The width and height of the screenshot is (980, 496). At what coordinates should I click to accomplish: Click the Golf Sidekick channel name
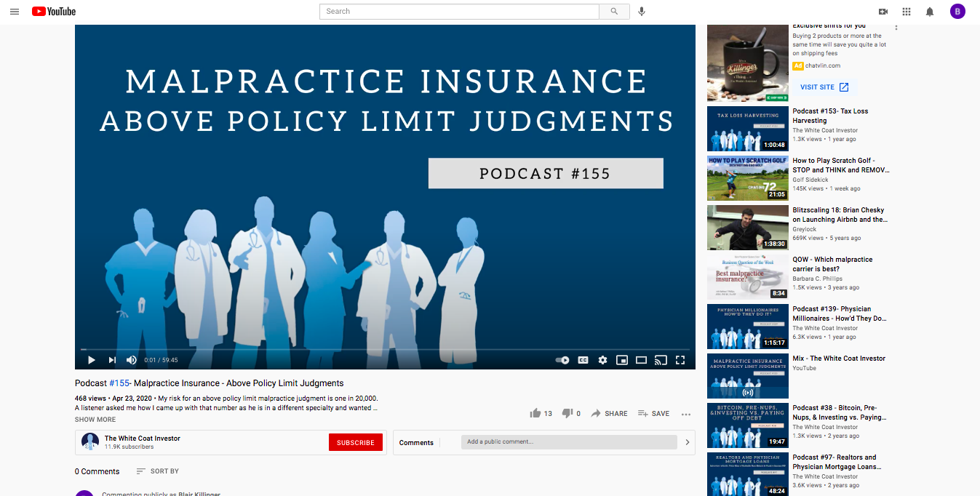click(x=811, y=180)
